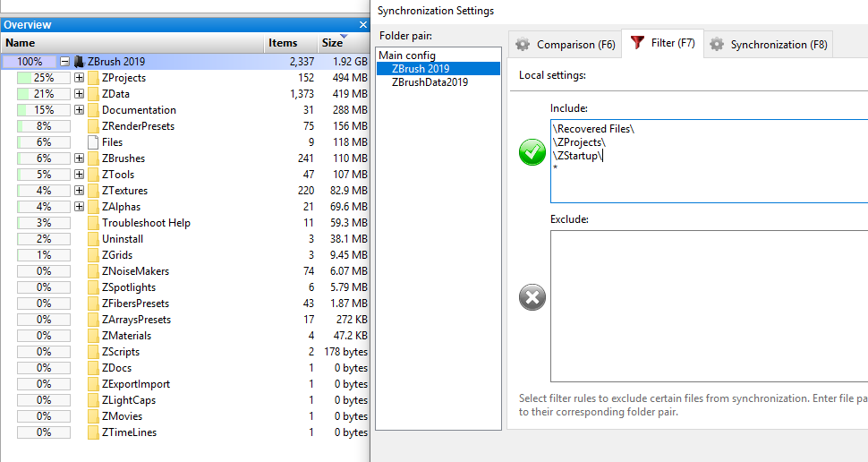Click the ZGrids folder icon
Viewport: 868px width, 462px height.
(93, 255)
